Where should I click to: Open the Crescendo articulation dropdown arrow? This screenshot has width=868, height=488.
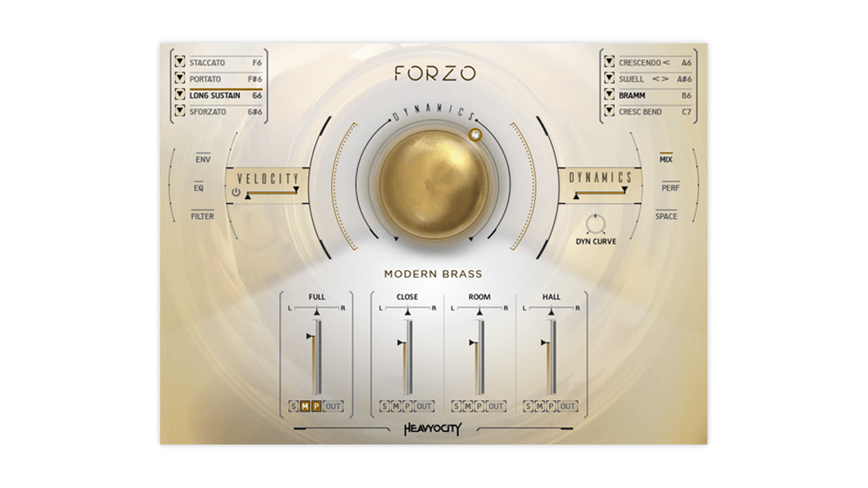coord(609,62)
